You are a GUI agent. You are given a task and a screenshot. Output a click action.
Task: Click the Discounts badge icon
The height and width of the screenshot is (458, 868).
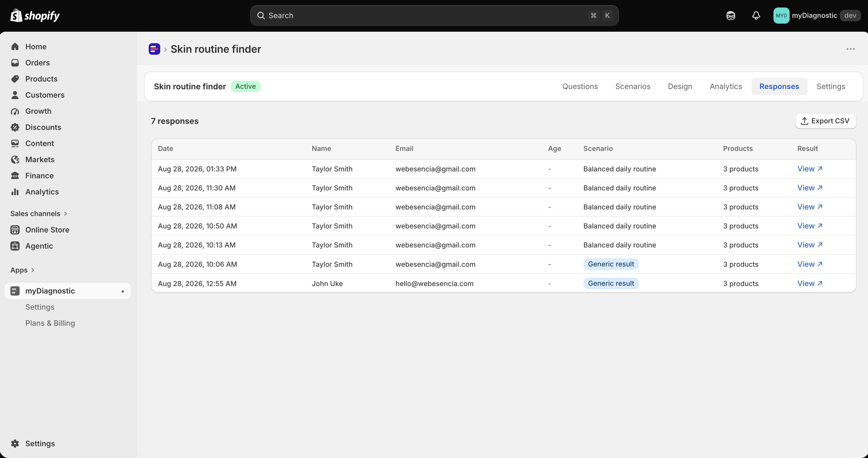coord(15,127)
